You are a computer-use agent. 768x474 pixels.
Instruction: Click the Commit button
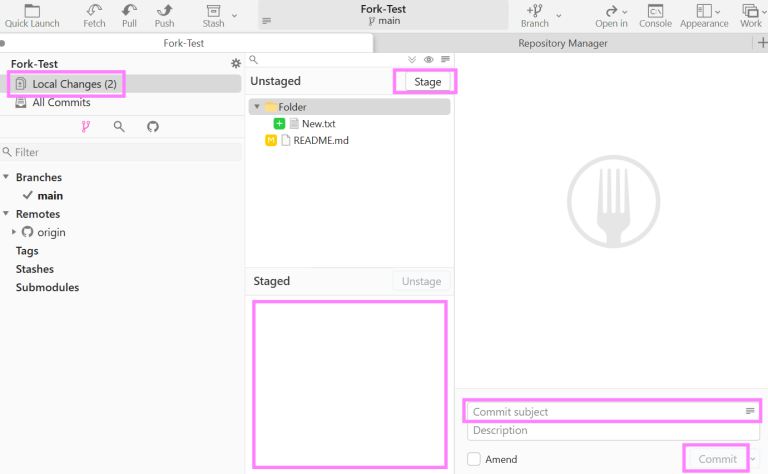(717, 459)
